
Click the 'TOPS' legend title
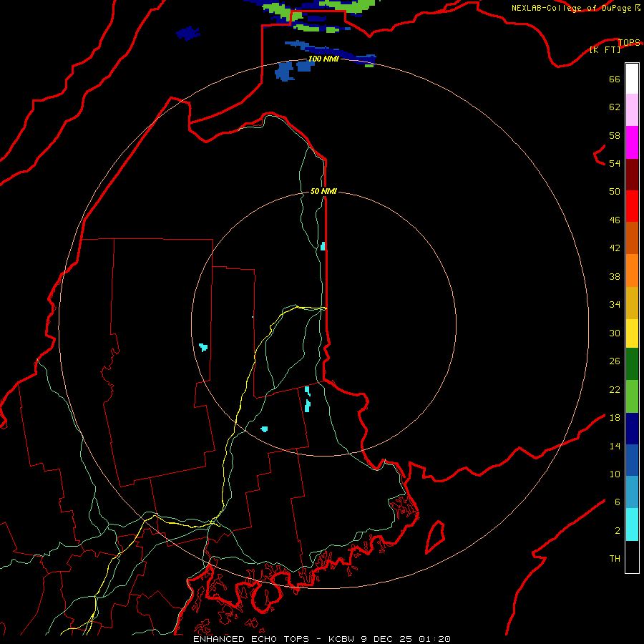pos(629,42)
